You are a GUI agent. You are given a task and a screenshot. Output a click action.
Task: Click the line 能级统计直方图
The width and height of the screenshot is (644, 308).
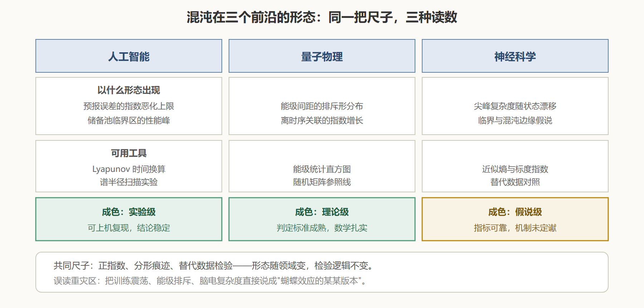click(x=322, y=169)
